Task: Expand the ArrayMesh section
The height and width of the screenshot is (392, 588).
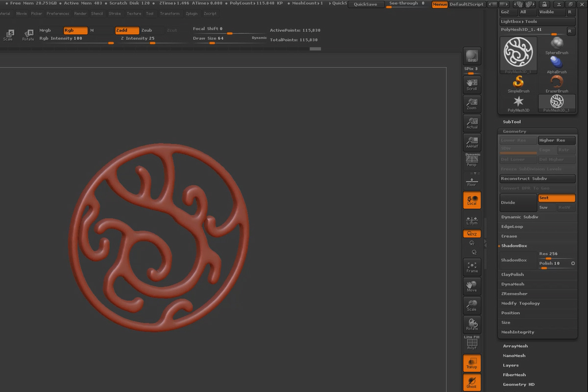Action: click(x=515, y=346)
